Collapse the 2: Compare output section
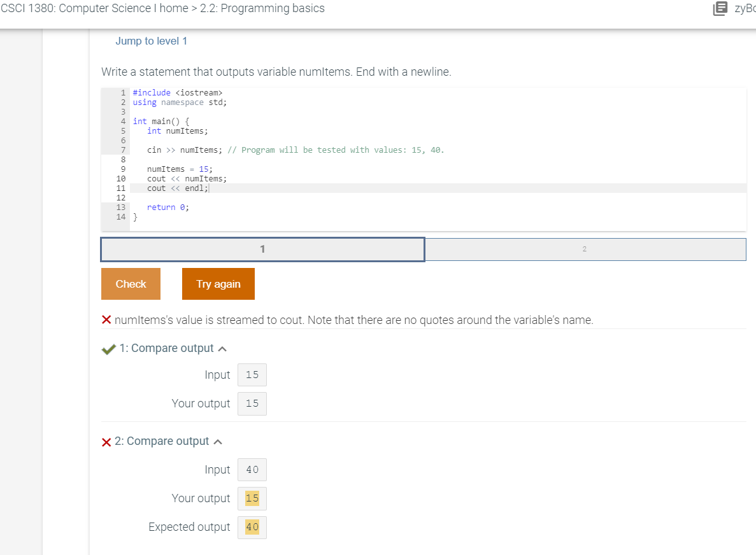Viewport: 756px width, 555px height. coord(218,442)
